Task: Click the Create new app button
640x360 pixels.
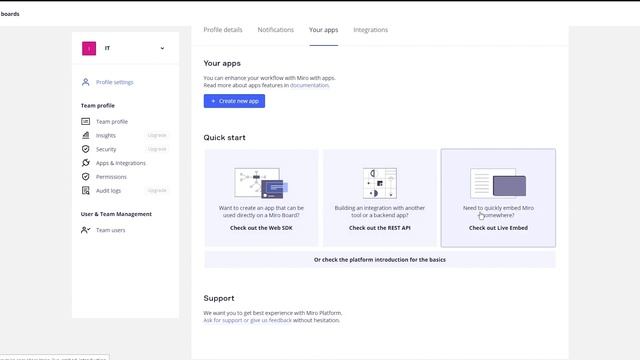Action: pyautogui.click(x=234, y=101)
